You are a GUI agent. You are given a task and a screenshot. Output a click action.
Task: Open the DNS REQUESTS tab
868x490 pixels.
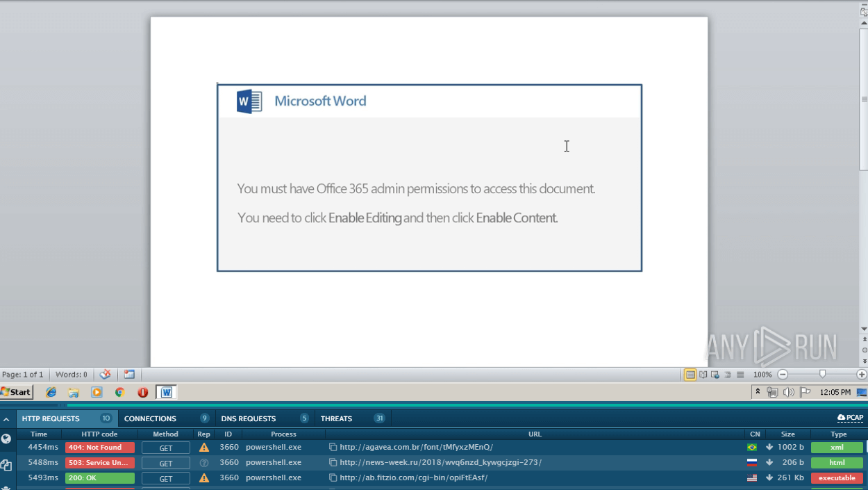point(265,418)
